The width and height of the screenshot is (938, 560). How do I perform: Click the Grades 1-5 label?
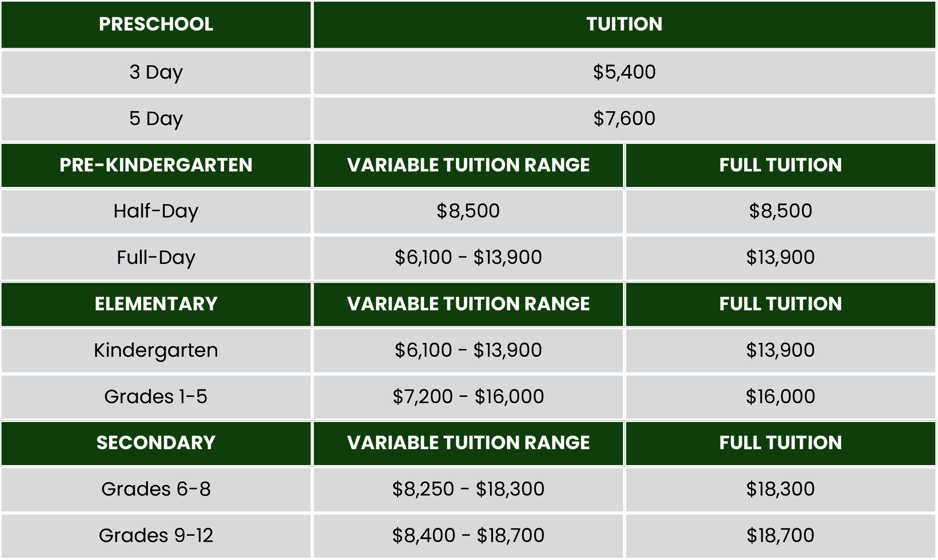[x=156, y=397]
